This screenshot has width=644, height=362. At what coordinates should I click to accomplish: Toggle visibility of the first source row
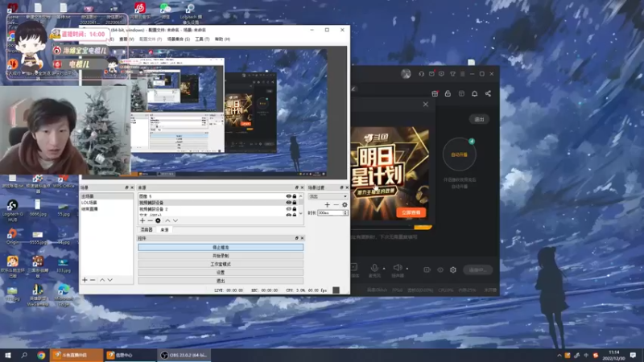[289, 196]
